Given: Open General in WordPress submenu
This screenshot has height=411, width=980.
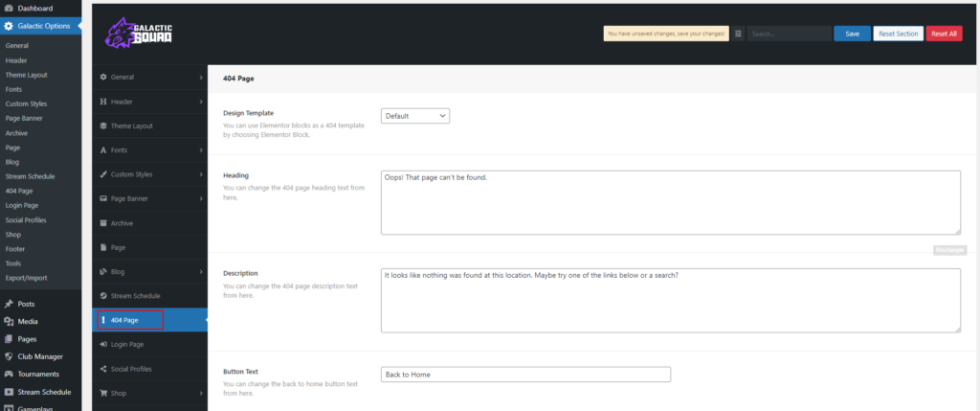Looking at the screenshot, I should (x=17, y=46).
